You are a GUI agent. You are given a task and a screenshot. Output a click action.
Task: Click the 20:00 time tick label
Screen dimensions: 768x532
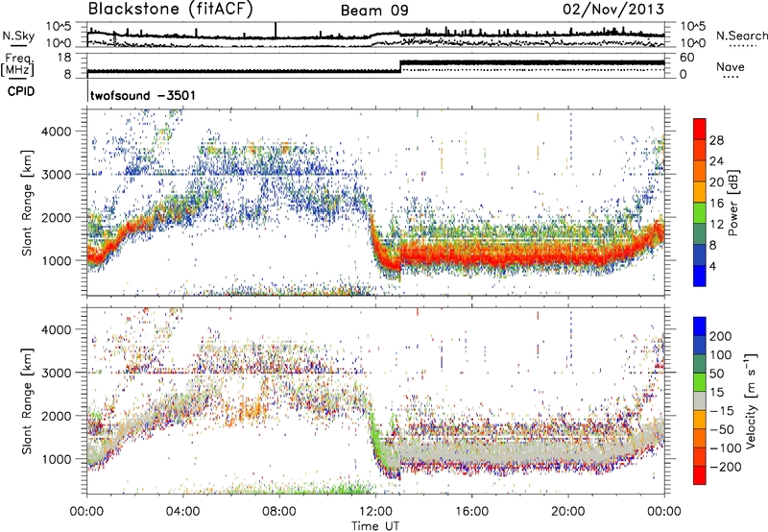[x=568, y=512]
